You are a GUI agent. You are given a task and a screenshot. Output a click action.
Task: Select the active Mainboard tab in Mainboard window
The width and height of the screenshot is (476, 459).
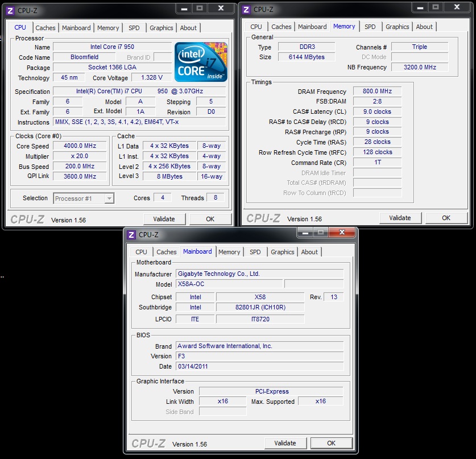pos(197,251)
